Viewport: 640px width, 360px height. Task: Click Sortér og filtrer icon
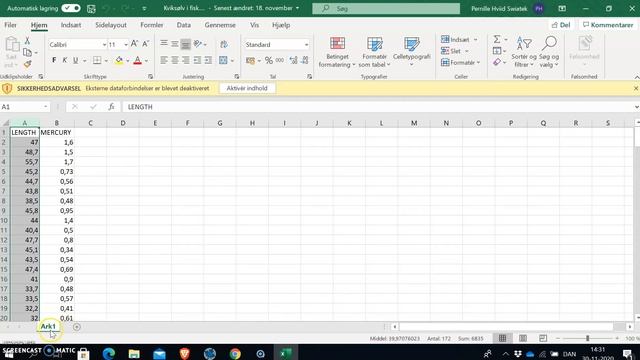tap(524, 52)
